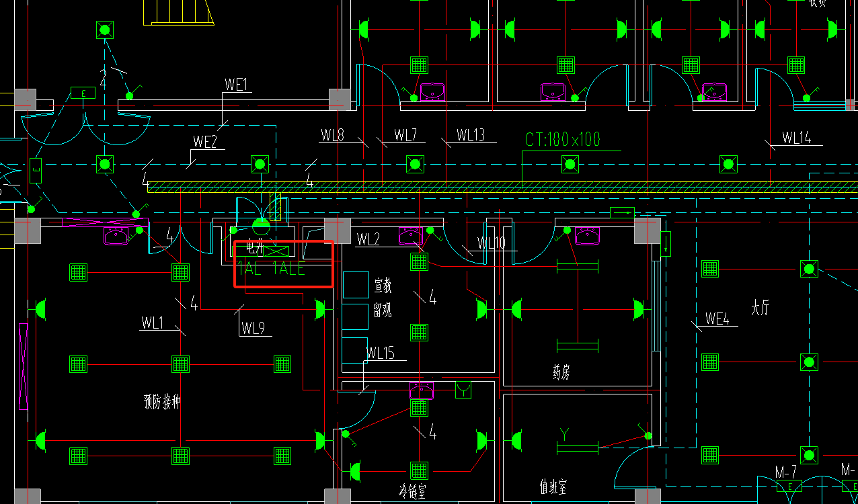Select the green hatched cable tray
This screenshot has height=504, width=858.
click(x=502, y=187)
